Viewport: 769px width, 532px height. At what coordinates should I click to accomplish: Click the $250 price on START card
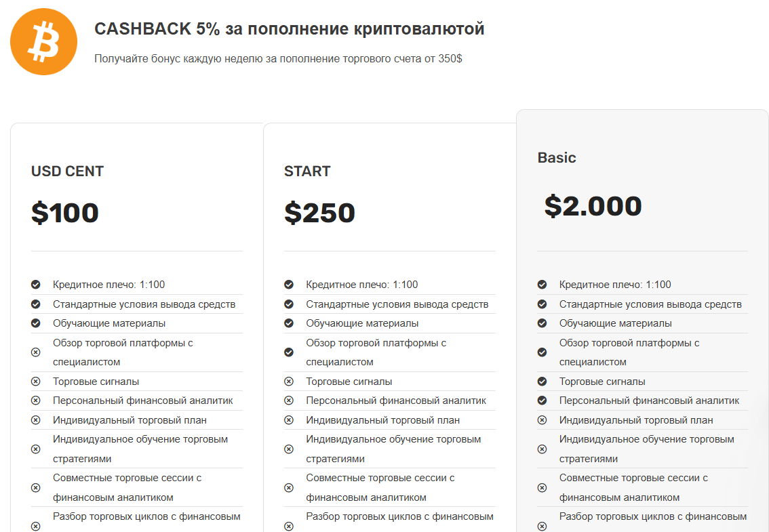[319, 213]
